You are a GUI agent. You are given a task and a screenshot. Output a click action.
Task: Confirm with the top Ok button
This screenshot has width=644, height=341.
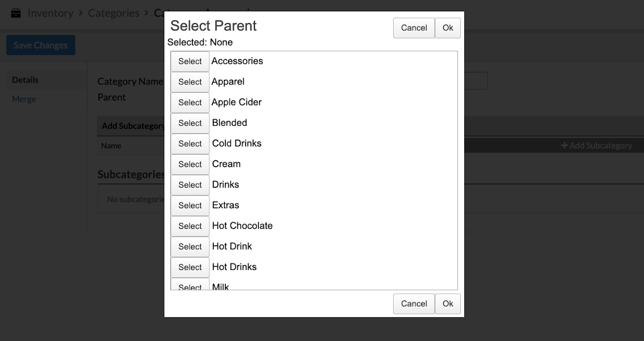448,28
